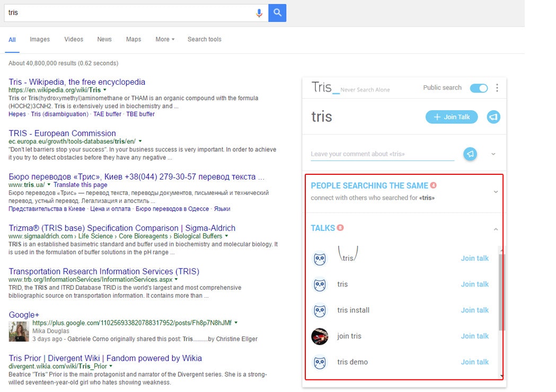
Task: Click the microphone voice search icon
Action: pos(259,13)
